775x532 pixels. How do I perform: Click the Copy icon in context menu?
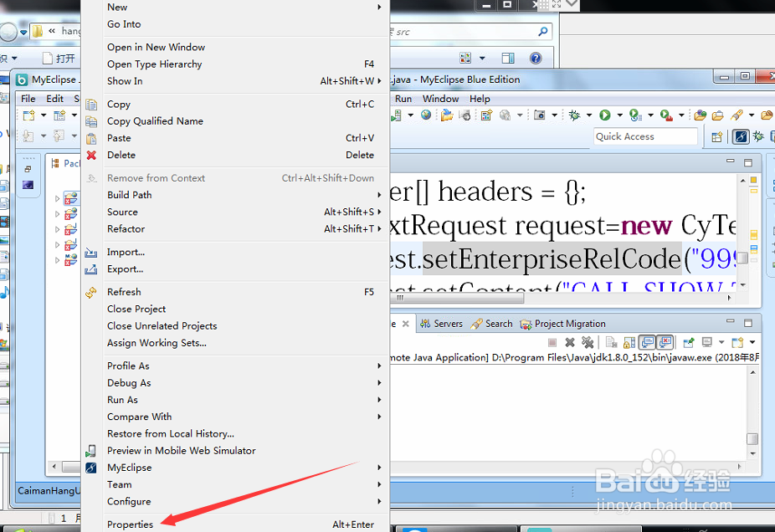point(91,105)
